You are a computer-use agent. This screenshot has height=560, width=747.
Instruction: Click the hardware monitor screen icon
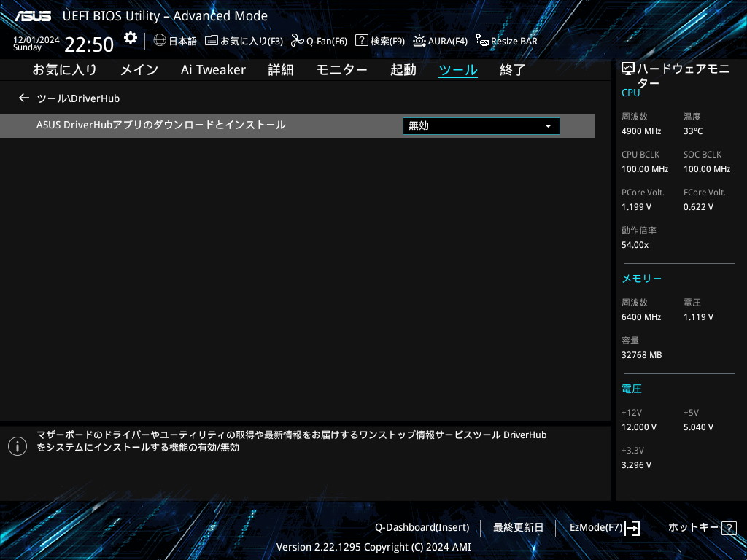628,69
